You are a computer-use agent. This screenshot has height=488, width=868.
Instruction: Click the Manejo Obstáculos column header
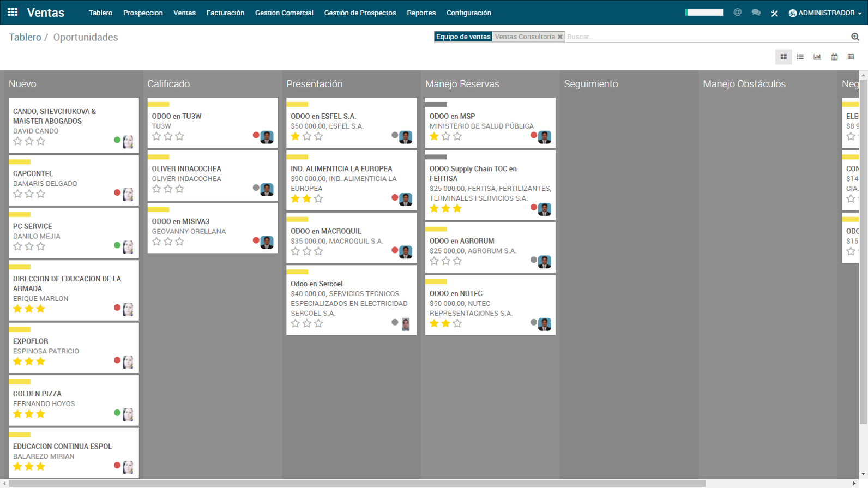tap(744, 84)
